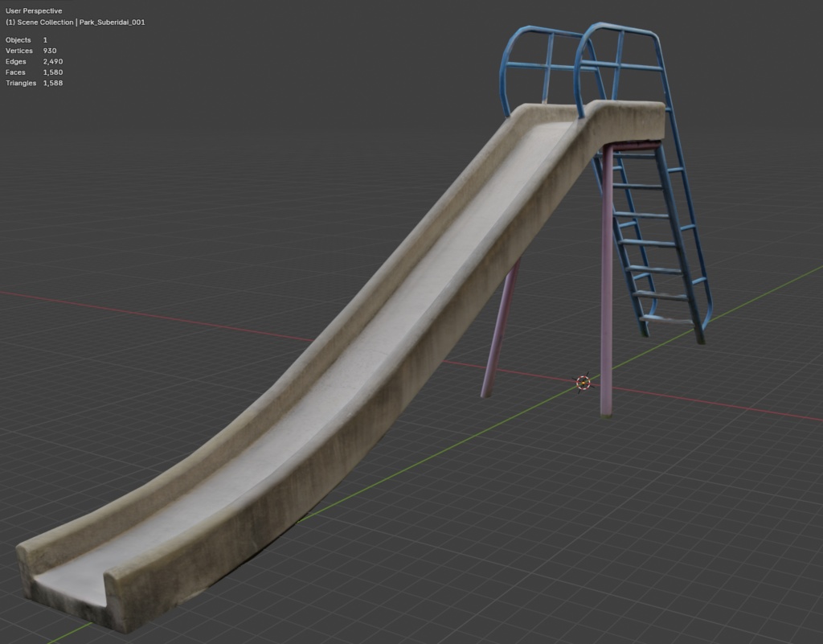
Task: Click the "Vertices 930" statistics row
Action: pos(31,51)
